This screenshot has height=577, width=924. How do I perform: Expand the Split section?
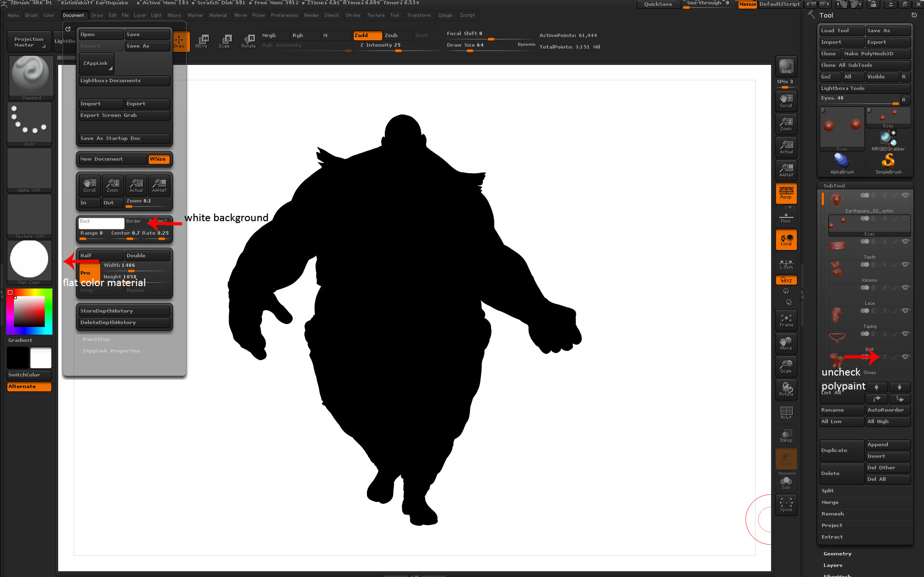point(827,491)
